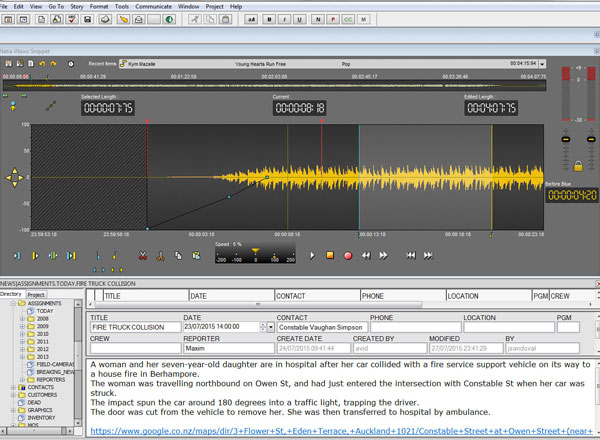Expand the 2013 folder in tree

click(x=22, y=357)
